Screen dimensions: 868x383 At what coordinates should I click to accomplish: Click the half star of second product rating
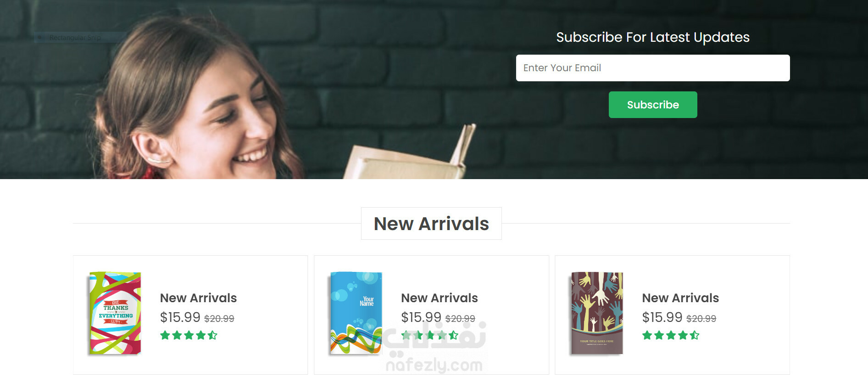coord(454,335)
